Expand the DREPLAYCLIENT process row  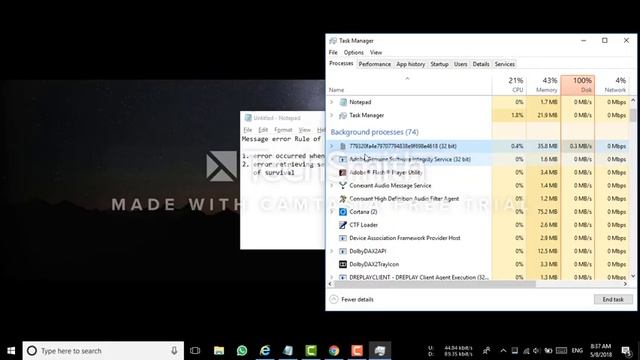332,277
